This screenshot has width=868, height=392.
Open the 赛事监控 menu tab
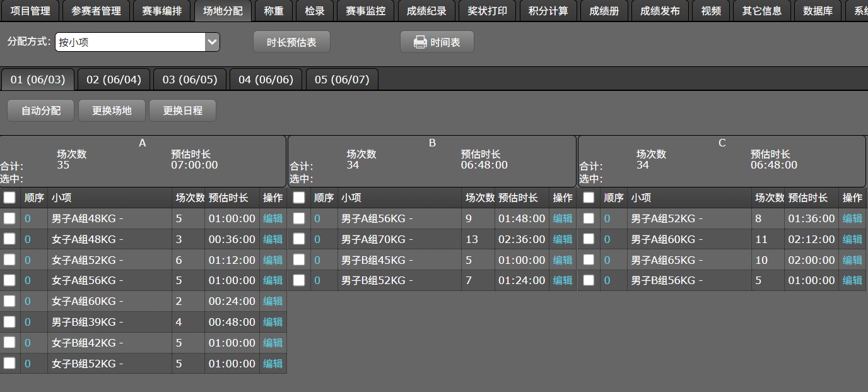365,10
